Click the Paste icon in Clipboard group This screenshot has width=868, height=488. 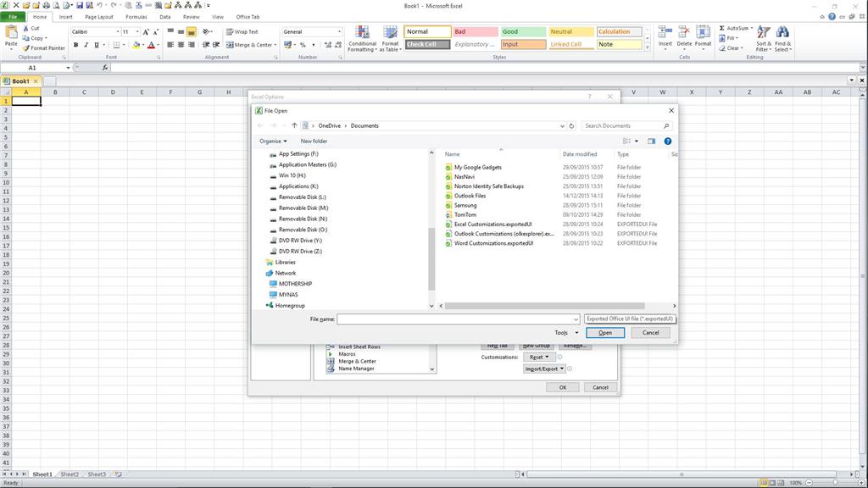(x=10, y=33)
